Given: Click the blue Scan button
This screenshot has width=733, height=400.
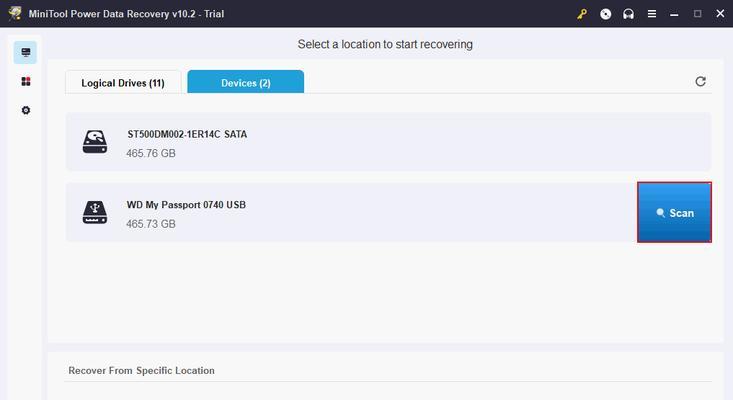Looking at the screenshot, I should pyautogui.click(x=674, y=213).
